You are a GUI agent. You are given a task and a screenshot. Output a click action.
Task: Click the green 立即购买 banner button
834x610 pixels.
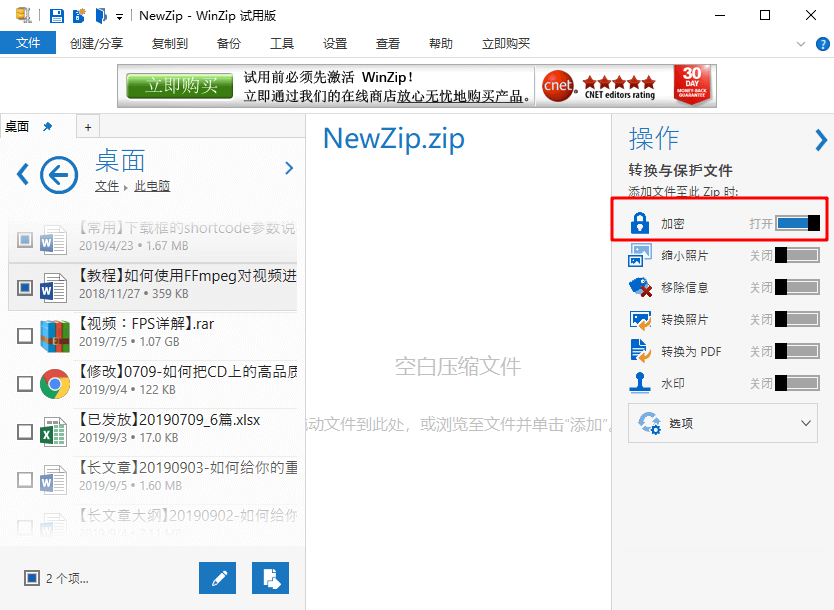(180, 86)
